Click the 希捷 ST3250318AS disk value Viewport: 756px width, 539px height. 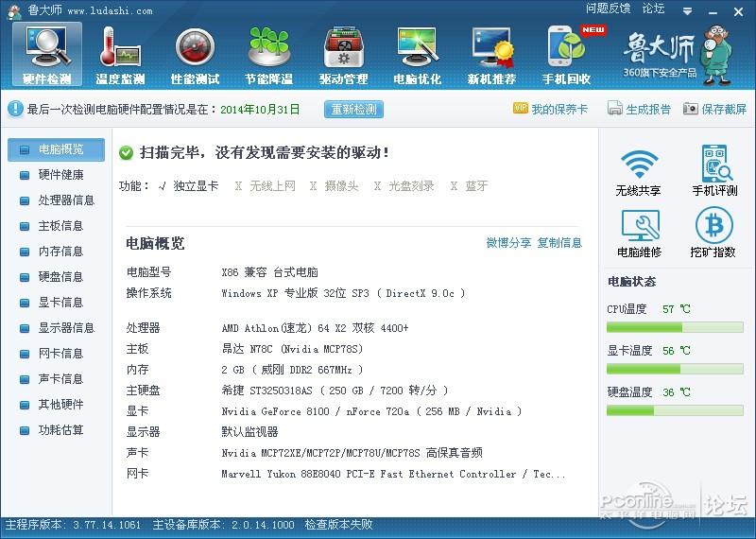point(335,391)
